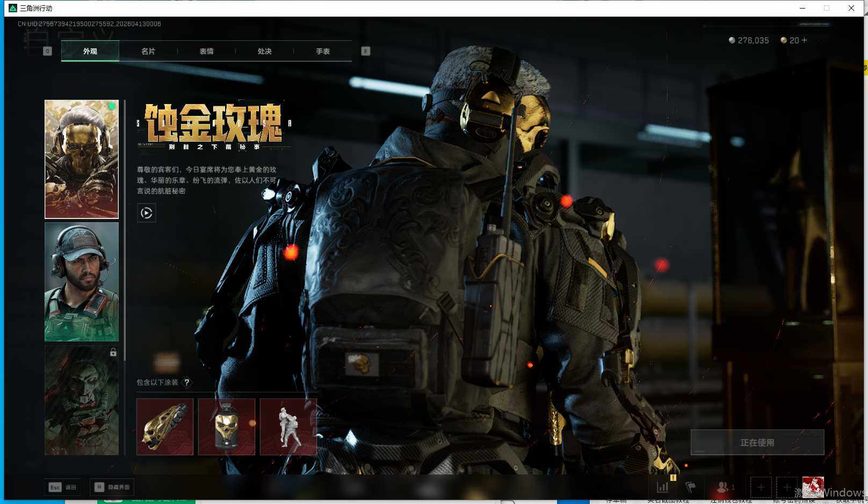Select the golden skull 蚀金玫瑰 skin thumbnail
Screen dimensions: 868x504
[x=82, y=159]
